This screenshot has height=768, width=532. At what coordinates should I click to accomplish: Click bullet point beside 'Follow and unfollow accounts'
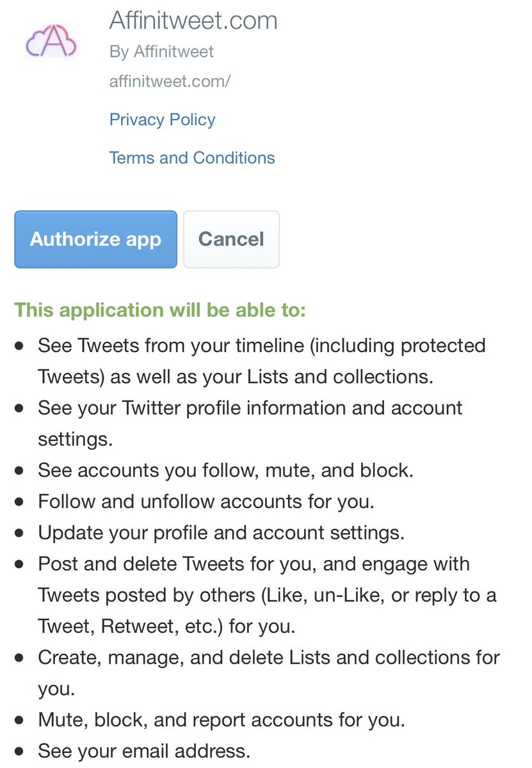point(20,501)
